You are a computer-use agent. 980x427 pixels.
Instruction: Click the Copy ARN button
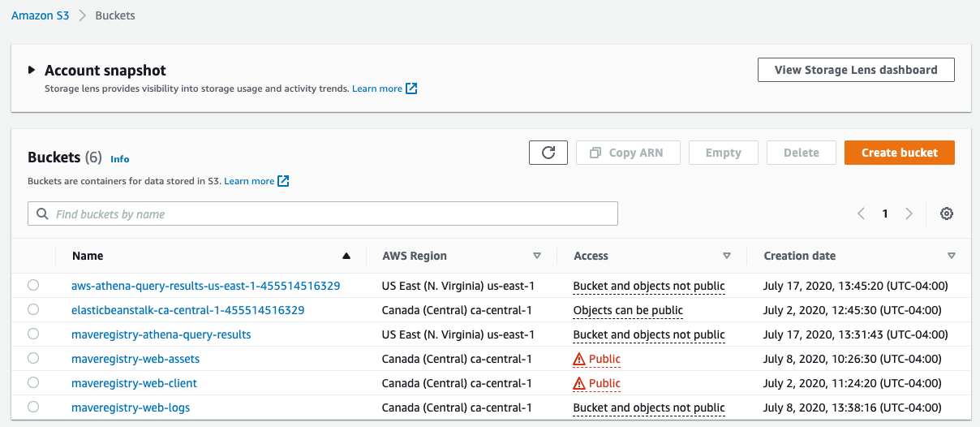627,153
